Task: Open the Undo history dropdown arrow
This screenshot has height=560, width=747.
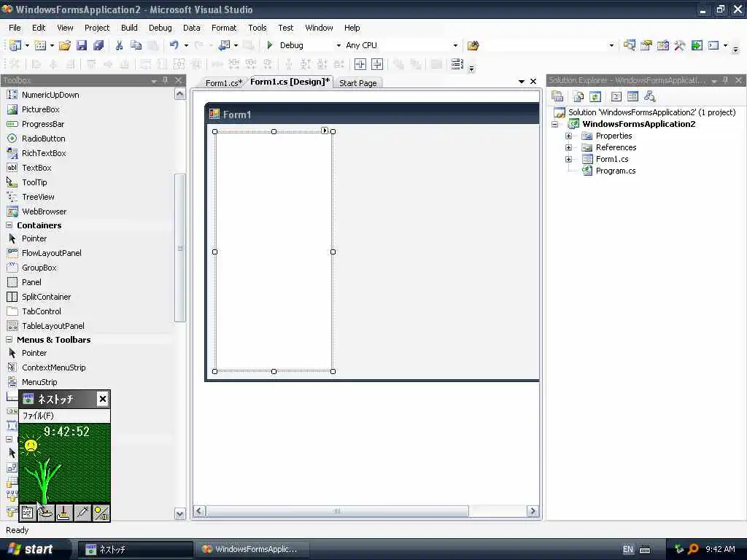Action: point(186,46)
